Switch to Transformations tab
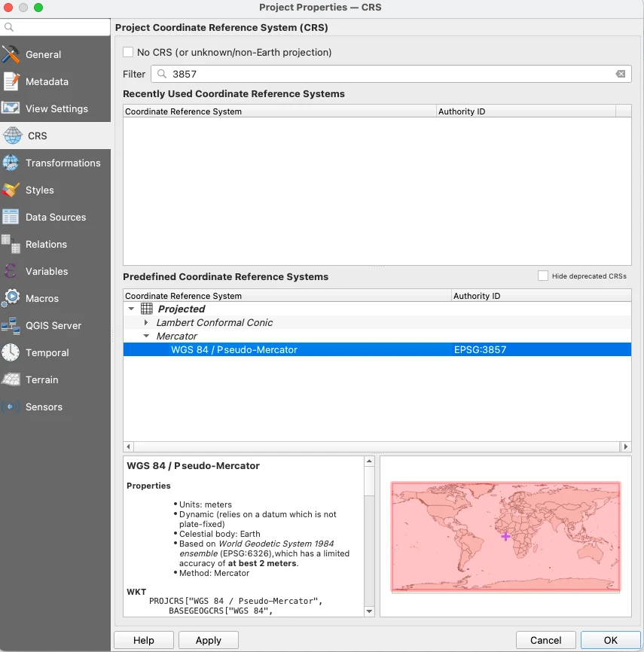The image size is (644, 652). (55, 163)
